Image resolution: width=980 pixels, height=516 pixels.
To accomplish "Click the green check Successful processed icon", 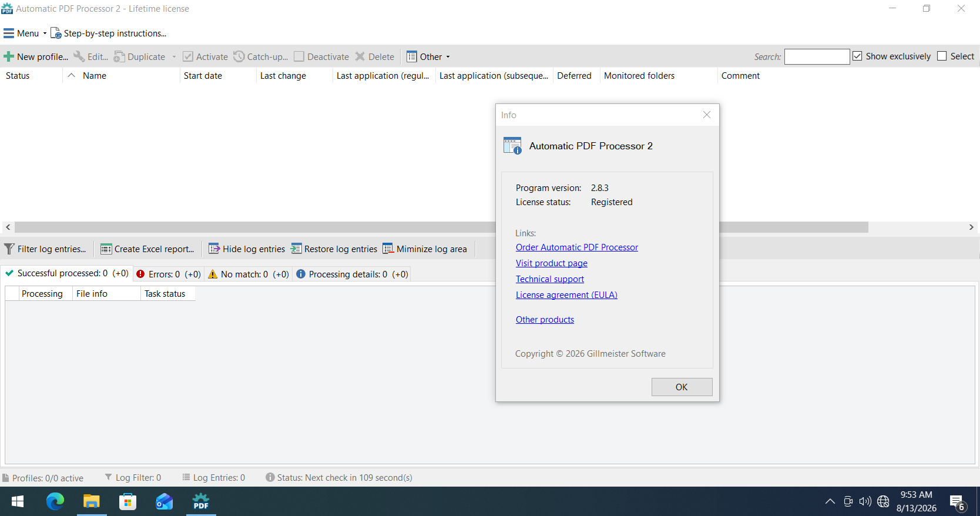I will pos(9,273).
